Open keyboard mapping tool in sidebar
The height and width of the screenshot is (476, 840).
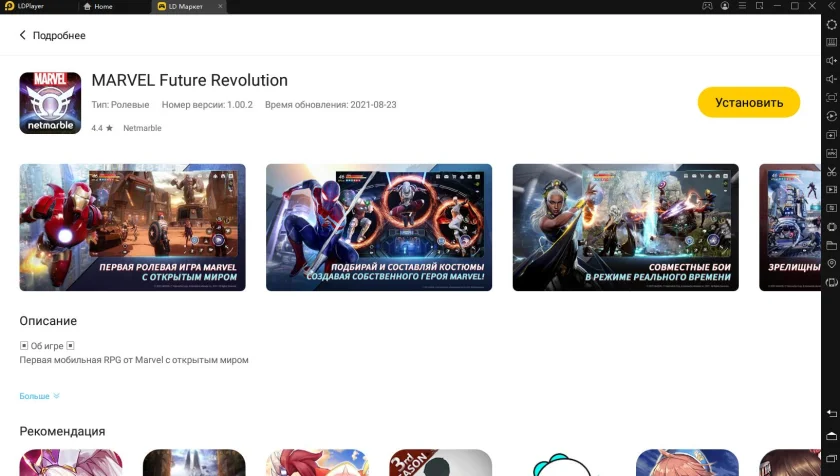coord(831,42)
